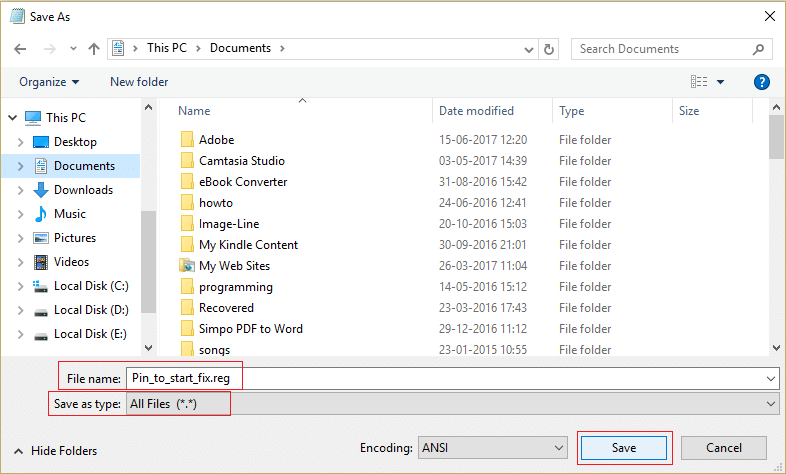
Task: Click the Save button
Action: tap(624, 447)
